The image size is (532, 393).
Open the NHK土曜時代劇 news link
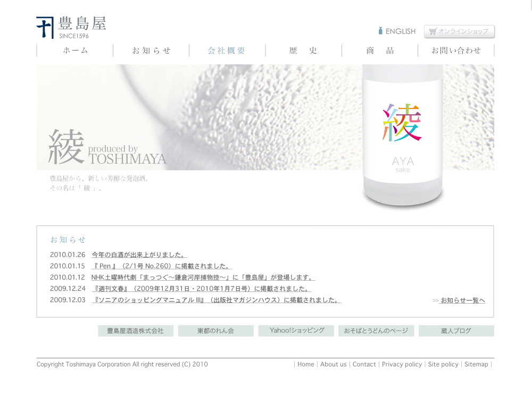tap(203, 278)
